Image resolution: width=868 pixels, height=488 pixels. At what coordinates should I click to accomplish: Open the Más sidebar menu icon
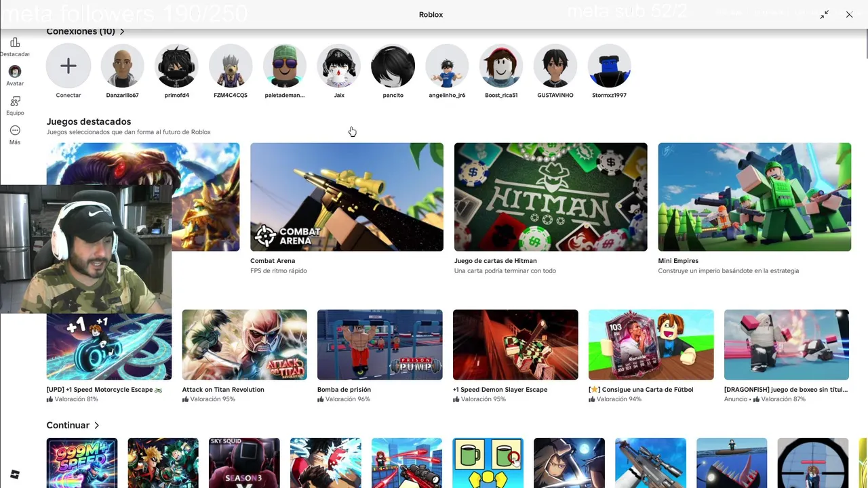coord(15,130)
